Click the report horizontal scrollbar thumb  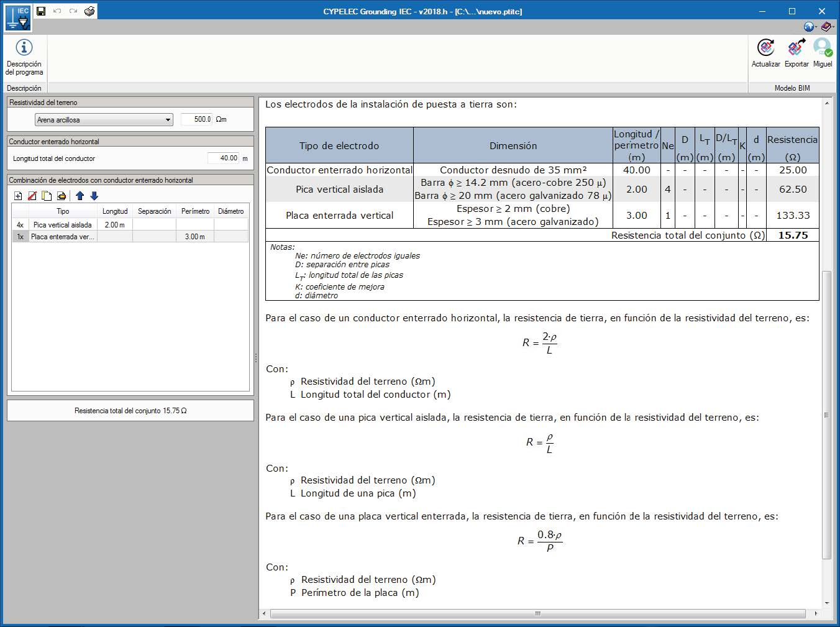(x=538, y=613)
